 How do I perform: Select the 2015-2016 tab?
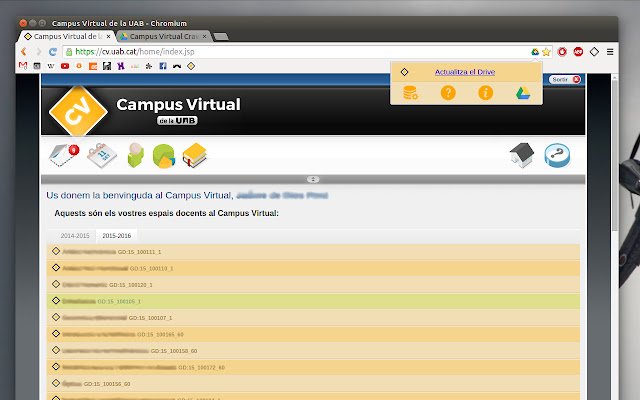pos(116,236)
